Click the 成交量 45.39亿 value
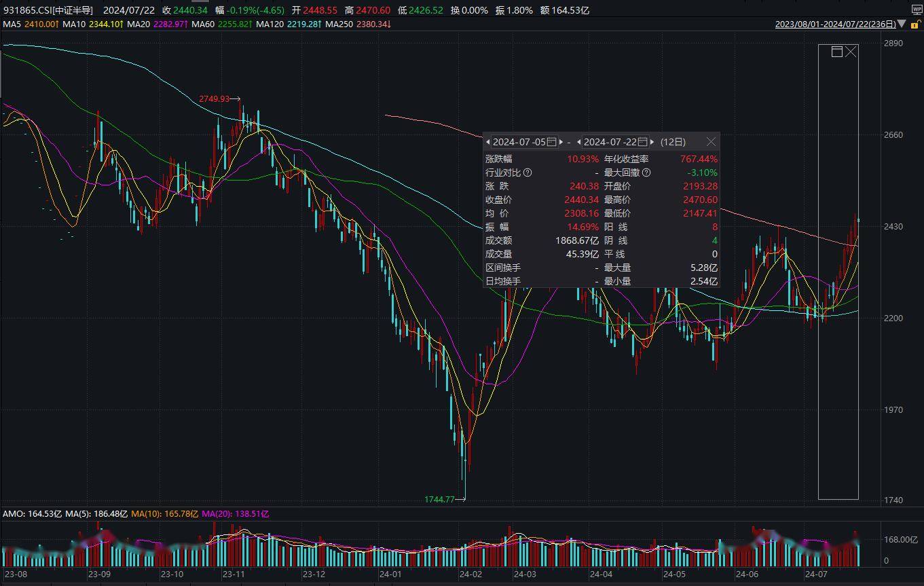The height and width of the screenshot is (586, 924). click(x=582, y=254)
